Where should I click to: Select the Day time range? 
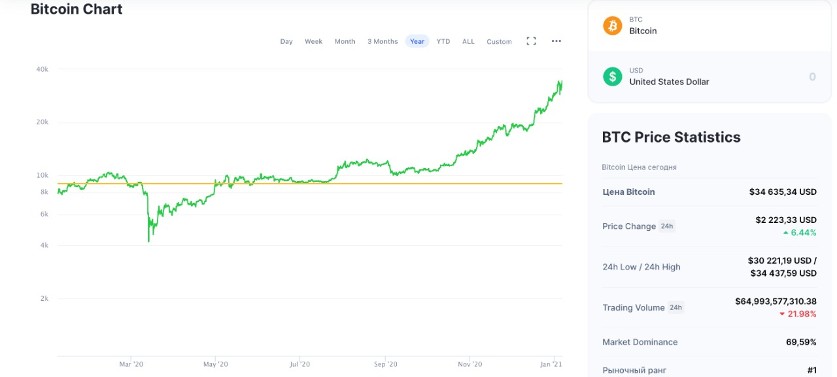tap(286, 41)
